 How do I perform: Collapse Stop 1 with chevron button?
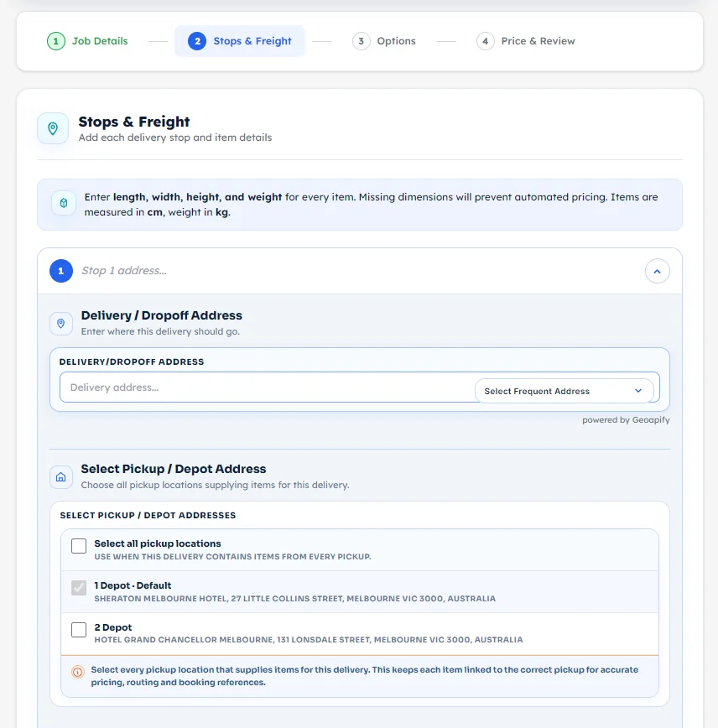coord(657,271)
